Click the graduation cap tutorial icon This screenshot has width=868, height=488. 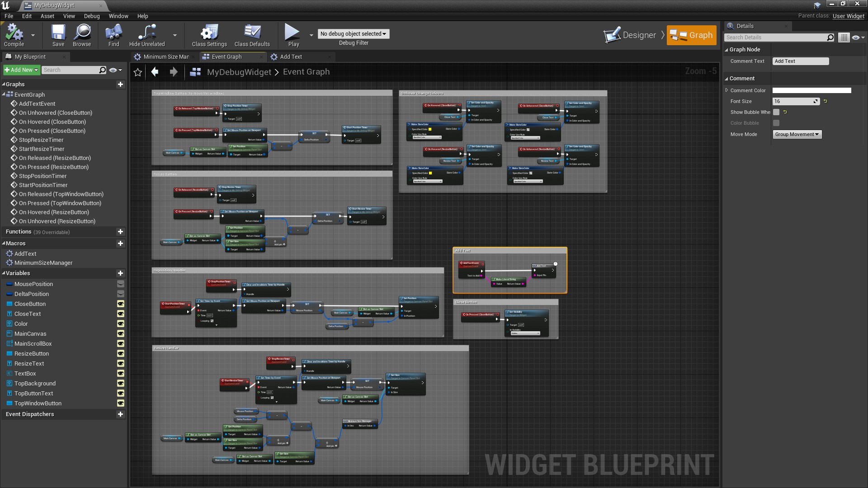[817, 5]
